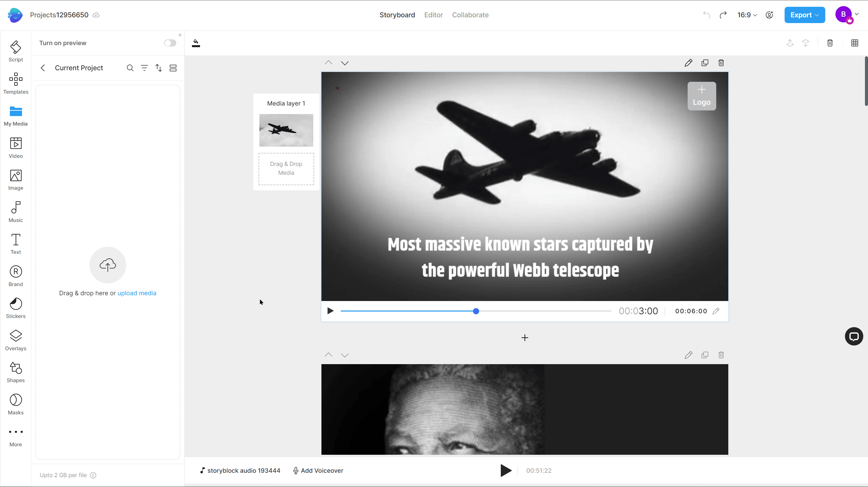Viewport: 868px width, 487px height.
Task: Edit the second scene with pencil icon
Action: [688, 355]
